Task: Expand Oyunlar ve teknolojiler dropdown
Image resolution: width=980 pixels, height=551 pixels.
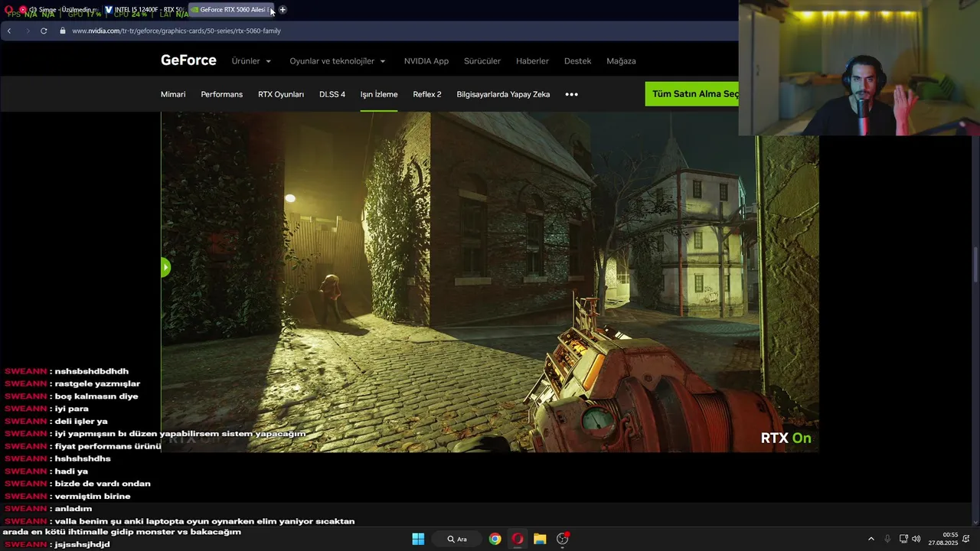Action: tap(338, 61)
